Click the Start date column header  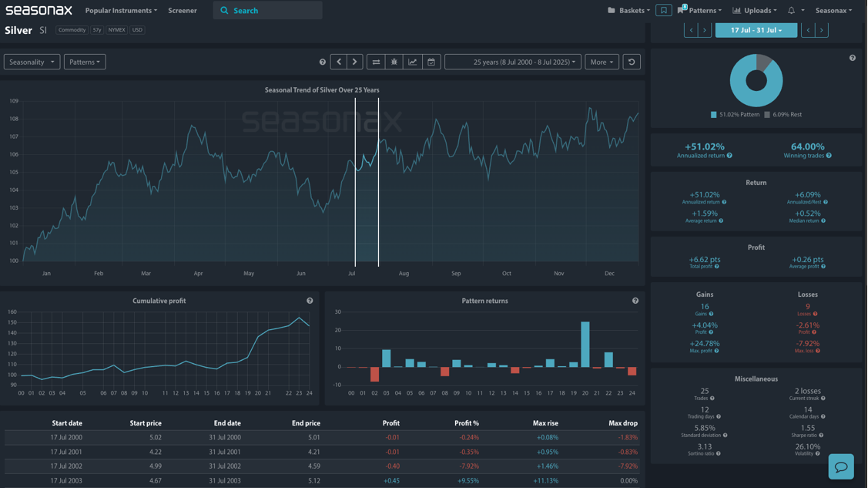[x=67, y=423]
